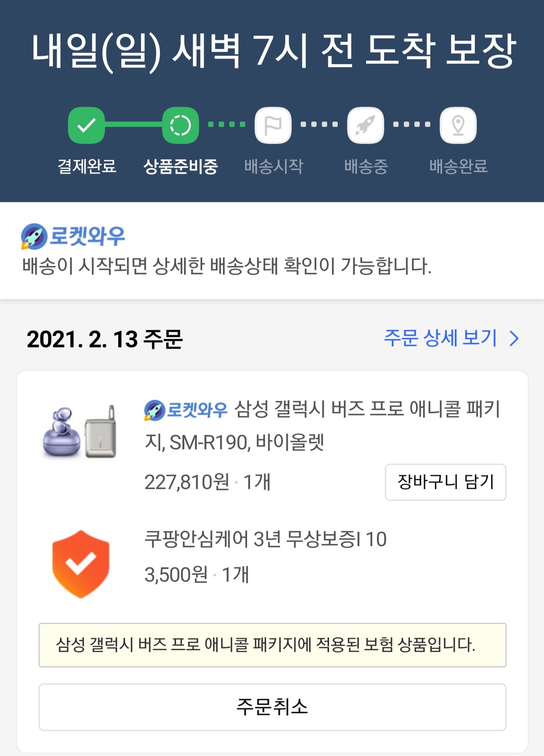Tap the 배송완료 step label

coord(458,166)
